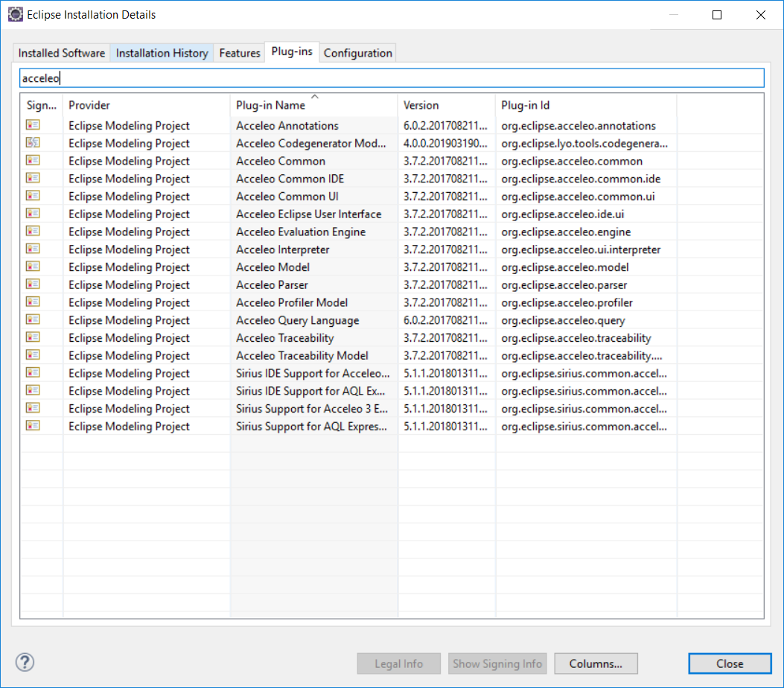This screenshot has width=784, height=688.
Task: Click the Sign... column header
Action: 42,105
